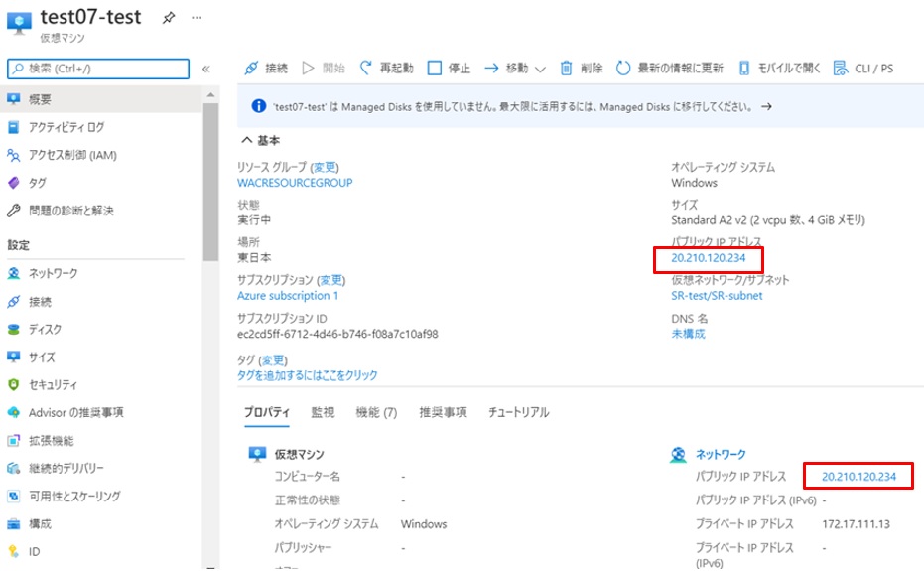Click the 拡張機能 sidebar icon
924x571 pixels.
(14, 440)
